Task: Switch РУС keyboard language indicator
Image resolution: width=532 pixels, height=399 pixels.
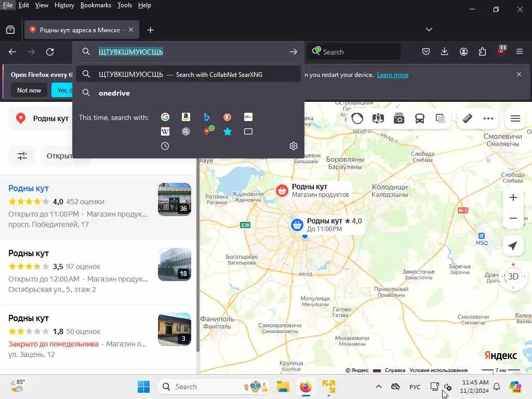Action: pos(415,387)
